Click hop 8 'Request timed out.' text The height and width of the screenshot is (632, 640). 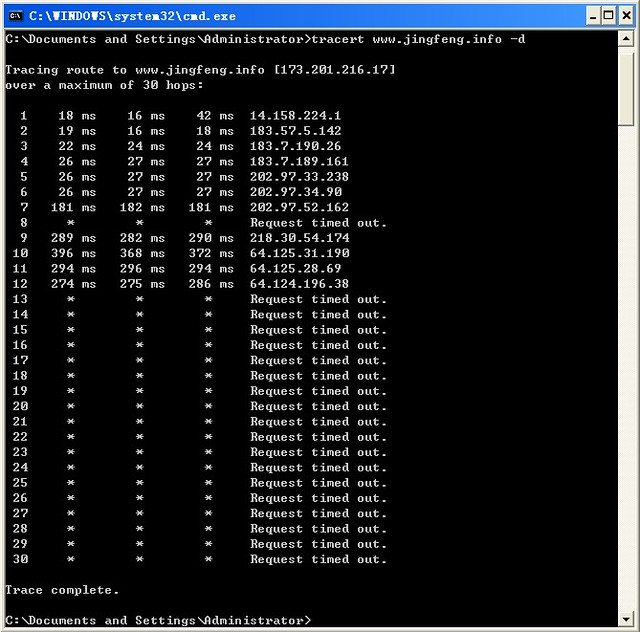click(x=318, y=223)
